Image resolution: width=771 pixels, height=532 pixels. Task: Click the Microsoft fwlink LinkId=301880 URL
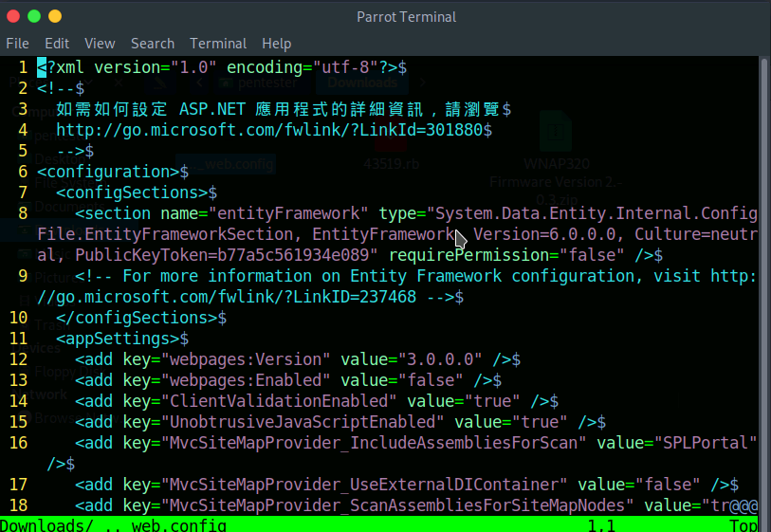(269, 130)
